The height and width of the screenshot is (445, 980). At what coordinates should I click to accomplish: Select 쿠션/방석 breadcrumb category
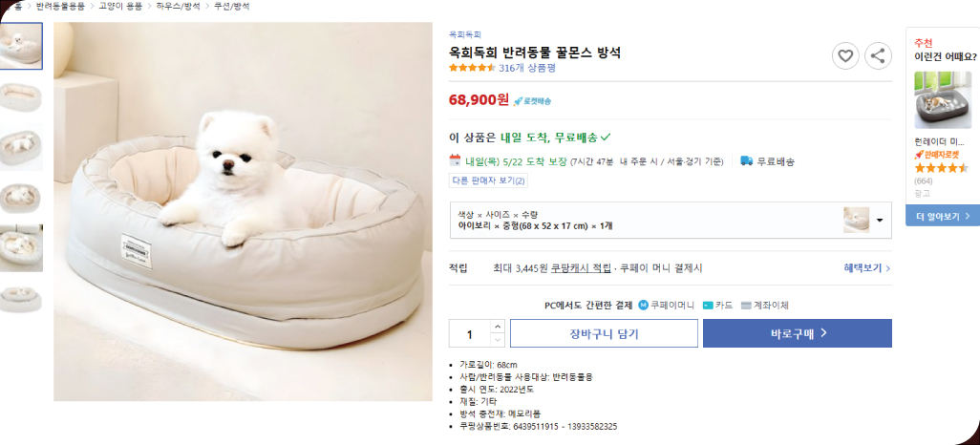[229, 6]
